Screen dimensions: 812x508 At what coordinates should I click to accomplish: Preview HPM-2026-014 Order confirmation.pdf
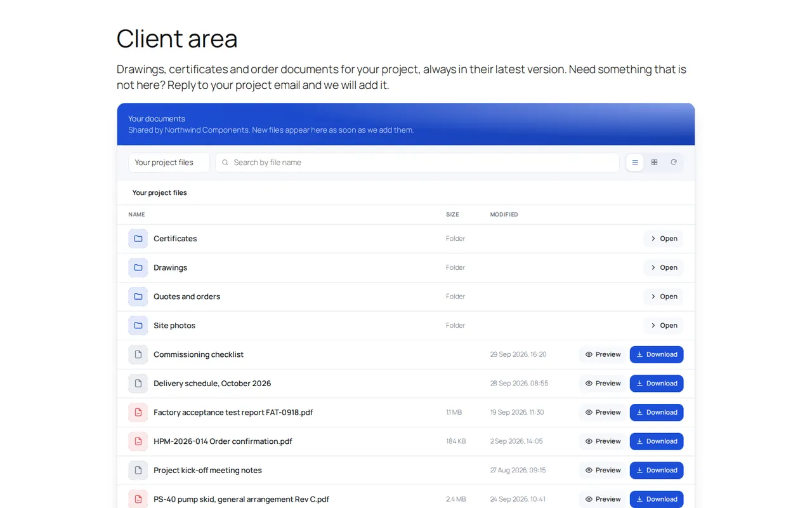603,441
